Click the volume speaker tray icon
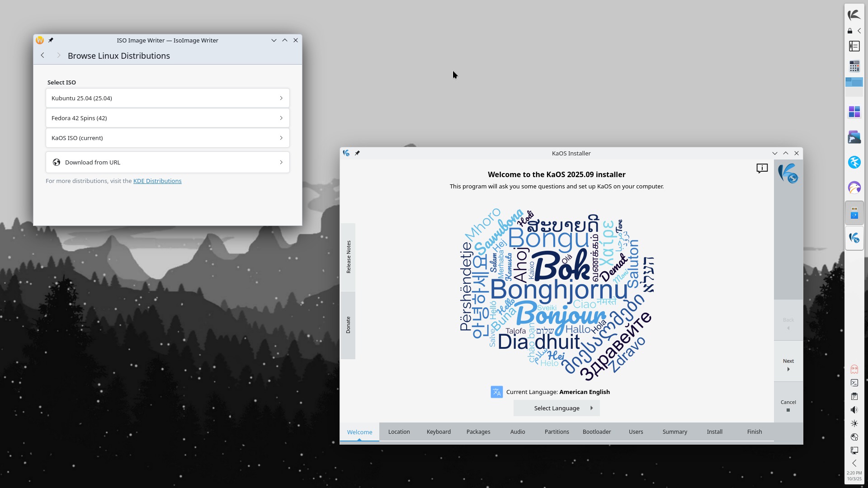Screen dimensions: 868x488 [854, 410]
